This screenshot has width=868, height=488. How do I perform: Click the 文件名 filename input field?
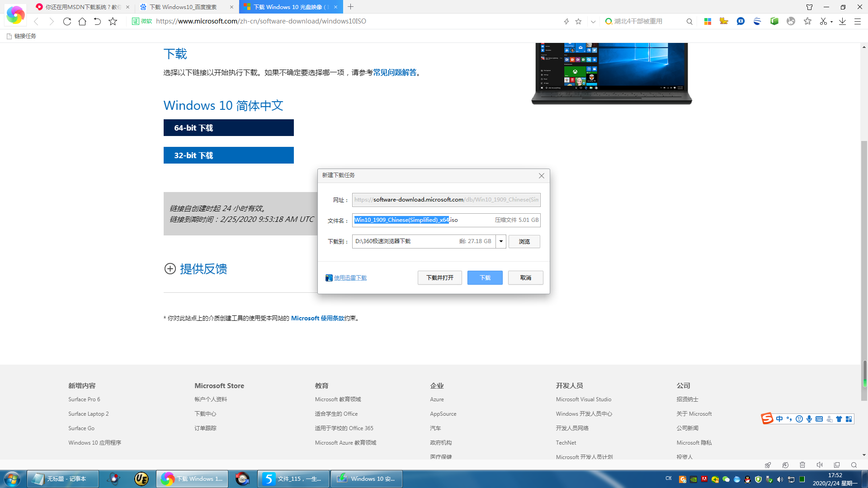point(446,220)
